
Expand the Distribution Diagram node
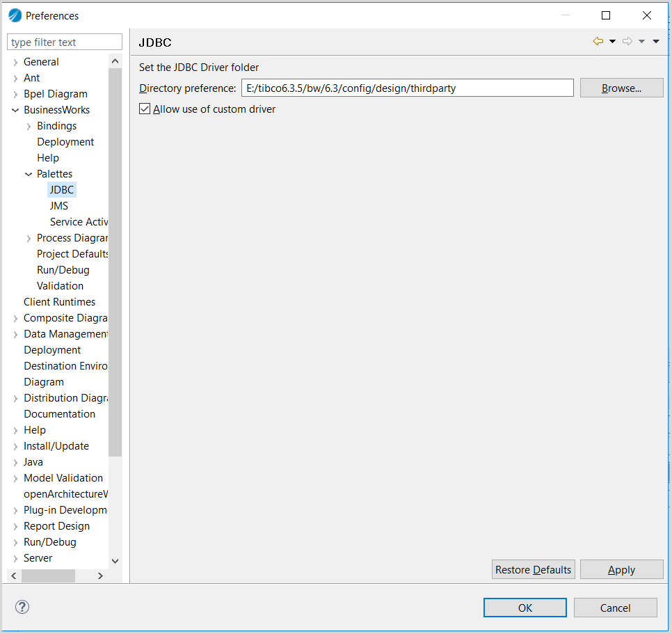click(x=15, y=398)
